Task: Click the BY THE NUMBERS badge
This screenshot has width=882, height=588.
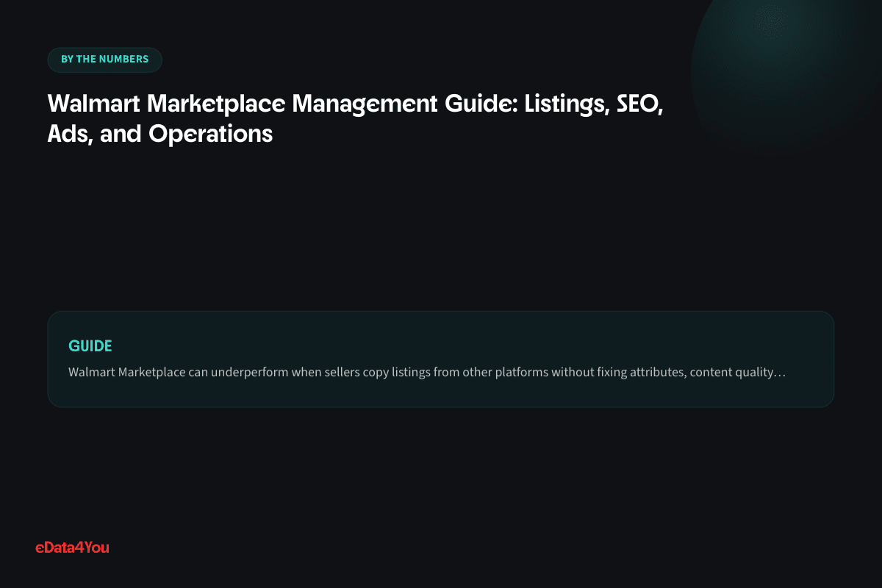Action: [104, 60]
